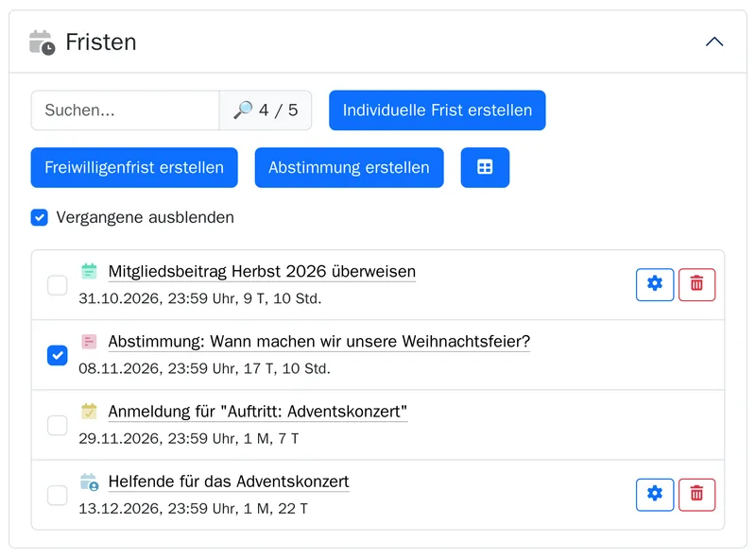This screenshot has height=558, width=756.
Task: Click yellow calendar check icon beside Anmeldung
Action: (89, 412)
